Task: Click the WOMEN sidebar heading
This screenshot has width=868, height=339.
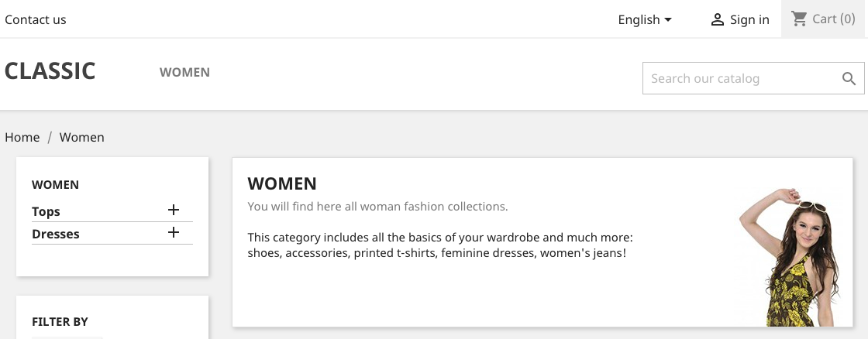Action: click(55, 185)
